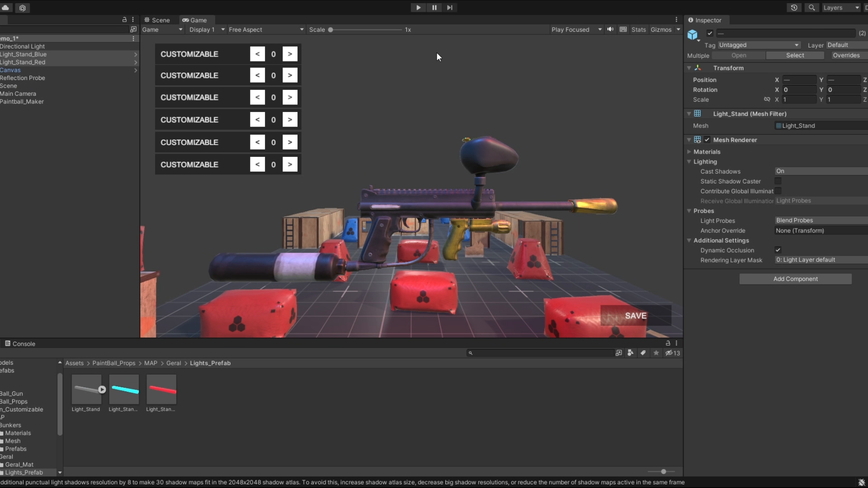Open the Demo_1 scene options menu

point(133,39)
